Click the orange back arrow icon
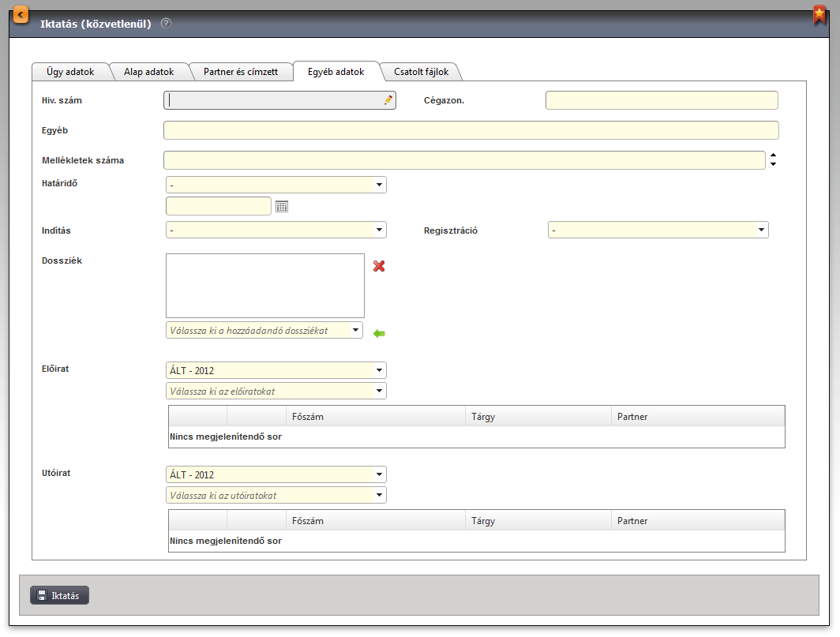This screenshot has height=637, width=840. pyautogui.click(x=21, y=14)
